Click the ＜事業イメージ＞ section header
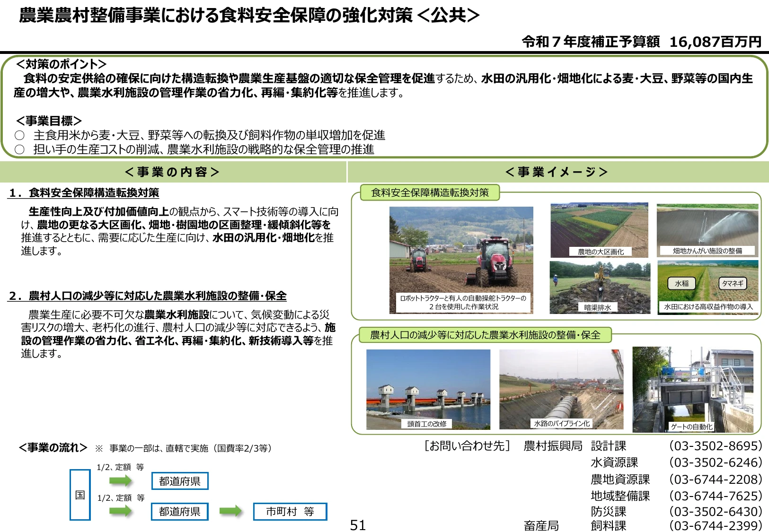 click(557, 172)
